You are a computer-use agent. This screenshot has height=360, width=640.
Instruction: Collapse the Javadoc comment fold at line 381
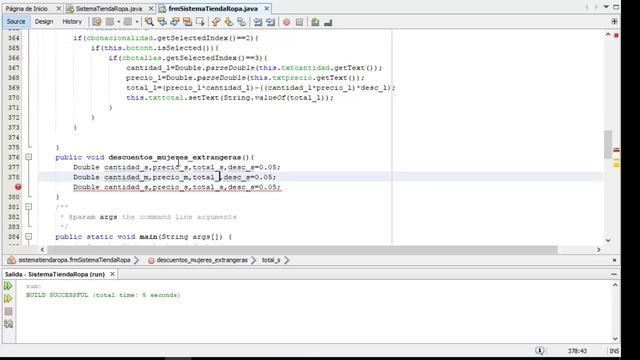click(29, 207)
